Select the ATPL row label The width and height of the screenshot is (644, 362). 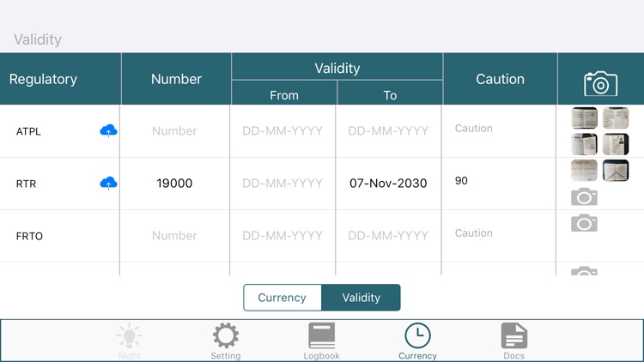(x=28, y=131)
